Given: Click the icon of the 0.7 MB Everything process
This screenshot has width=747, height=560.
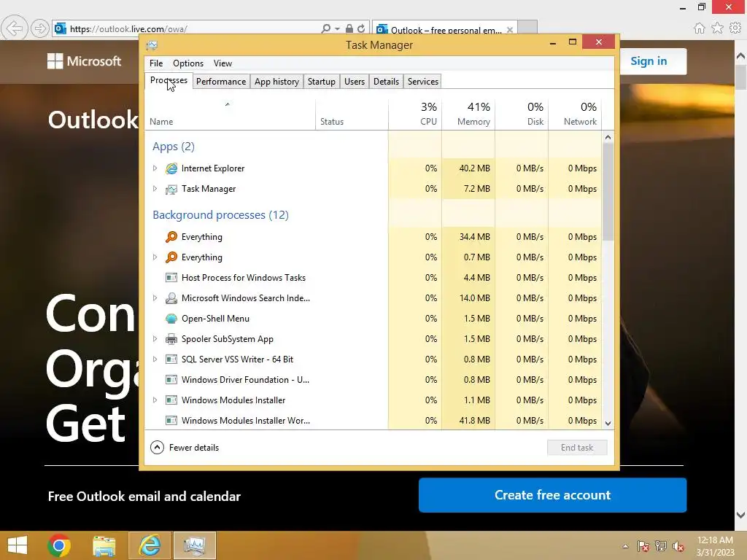Looking at the screenshot, I should click(x=171, y=257).
